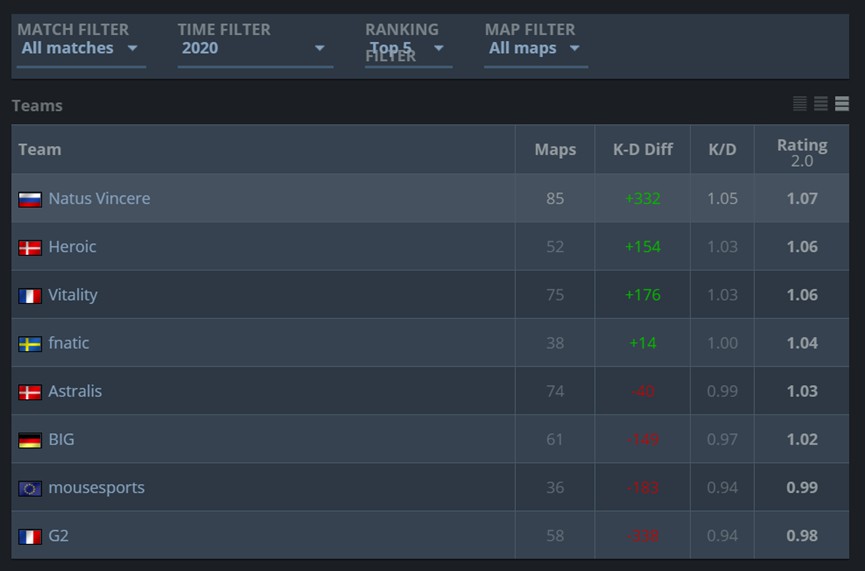
Task: Click the mousesports EU flag icon
Action: 30,488
